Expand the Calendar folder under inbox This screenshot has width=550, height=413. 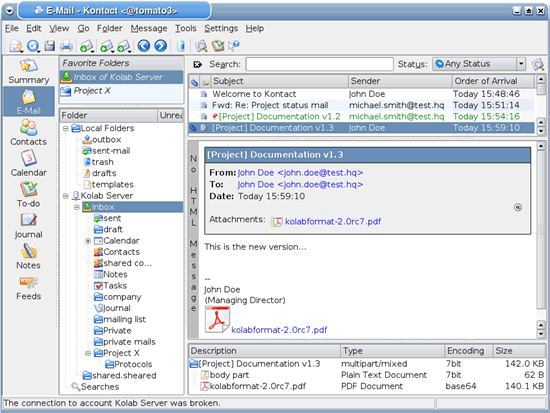coord(88,241)
